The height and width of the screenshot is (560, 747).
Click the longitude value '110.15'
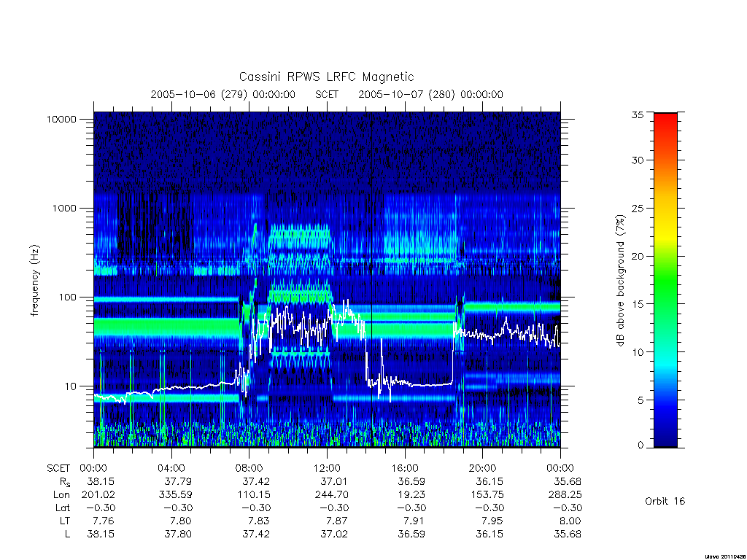(254, 495)
